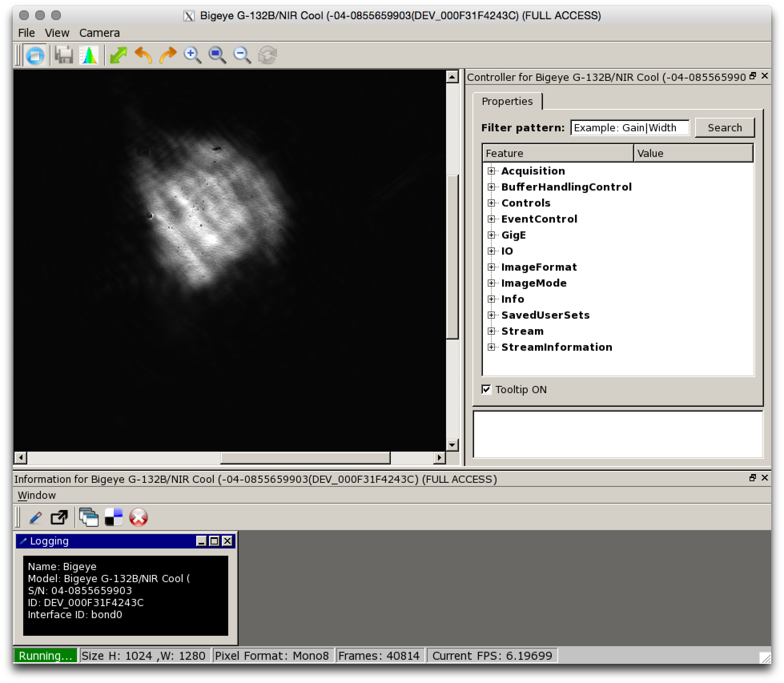784x683 pixels.
Task: Click the Filter pattern input field
Action: [630, 128]
